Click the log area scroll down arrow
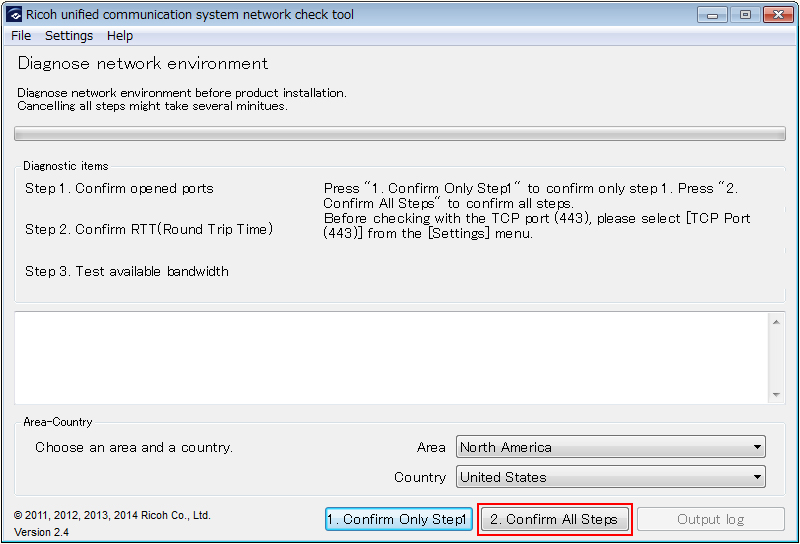The image size is (800, 544). [776, 394]
